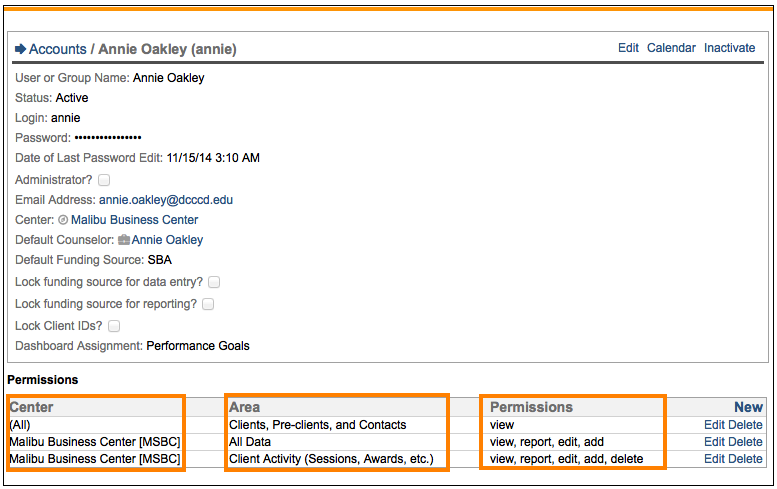Click the Inactivate account link
This screenshot has height=489, width=777.
[730, 48]
